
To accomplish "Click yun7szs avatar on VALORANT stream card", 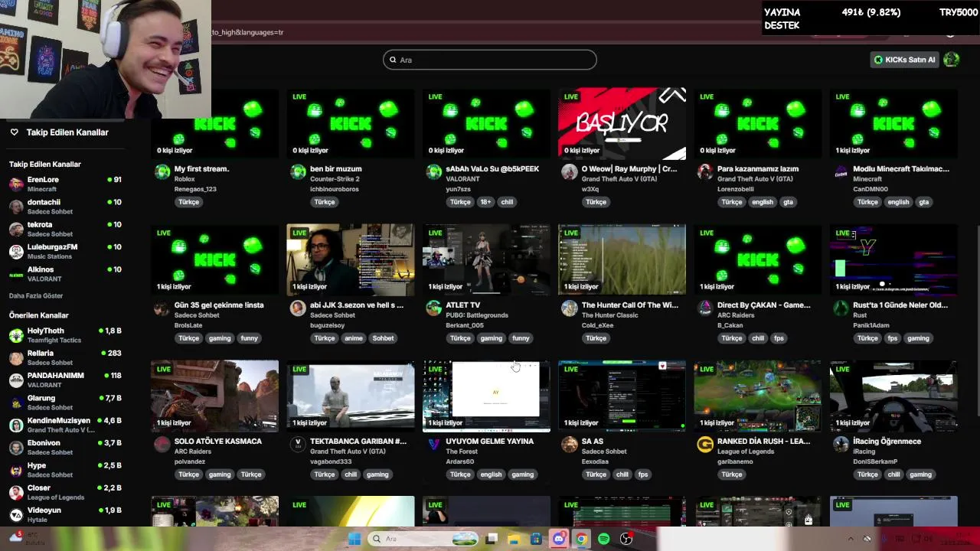I will tap(433, 172).
